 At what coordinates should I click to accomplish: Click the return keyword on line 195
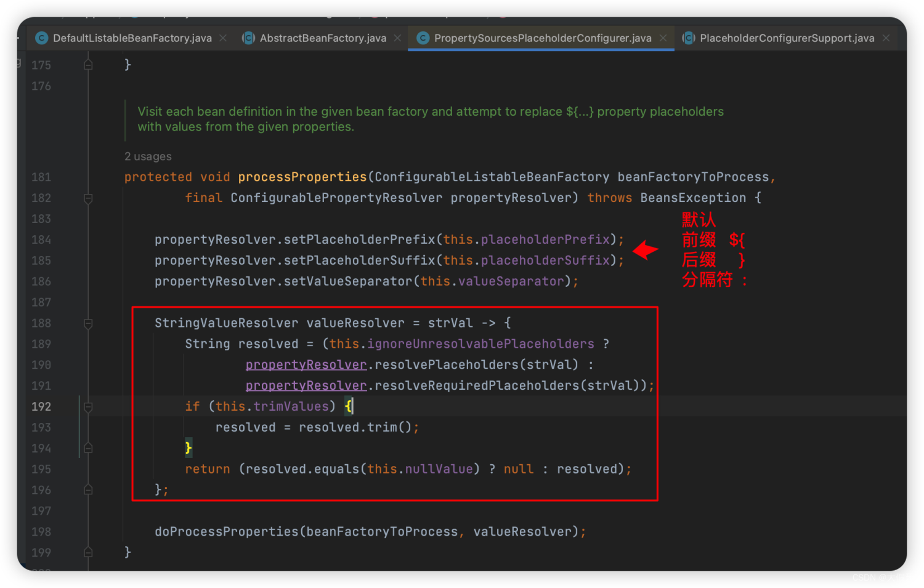208,469
